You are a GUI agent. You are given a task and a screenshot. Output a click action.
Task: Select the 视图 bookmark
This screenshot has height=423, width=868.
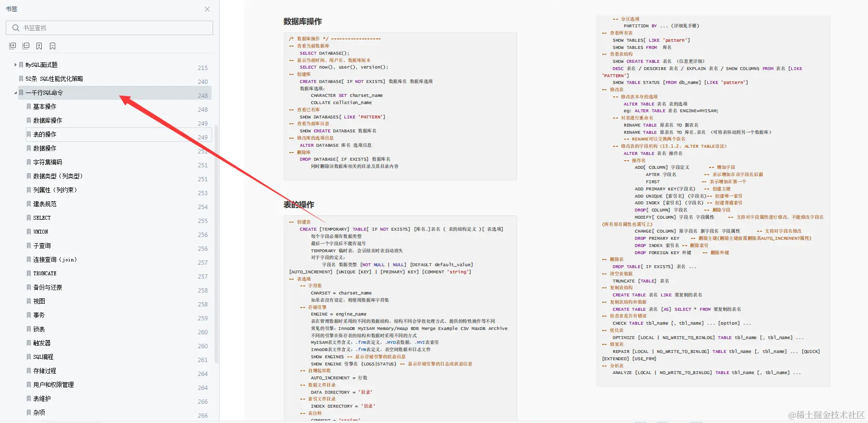pyautogui.click(x=39, y=301)
